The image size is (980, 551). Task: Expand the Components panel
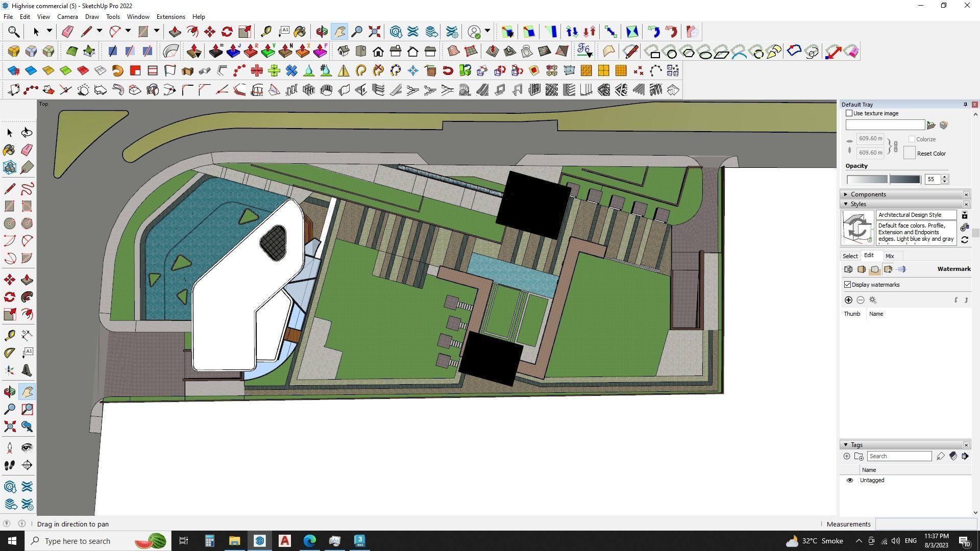846,194
